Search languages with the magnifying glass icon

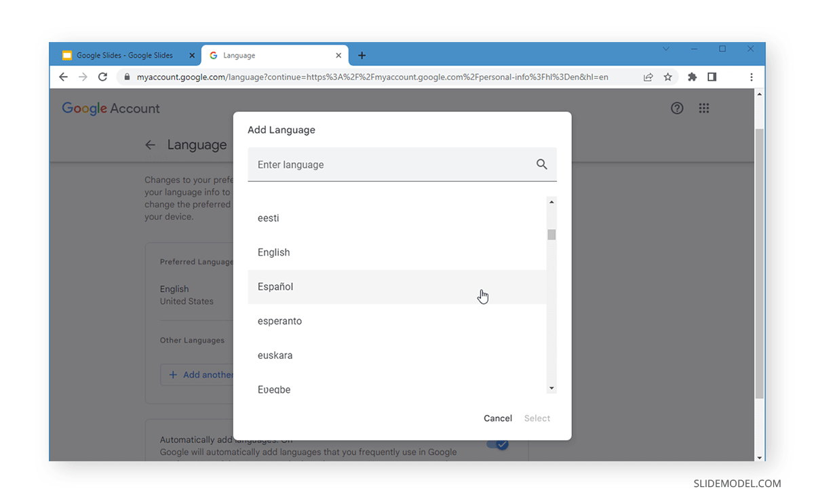pyautogui.click(x=542, y=164)
